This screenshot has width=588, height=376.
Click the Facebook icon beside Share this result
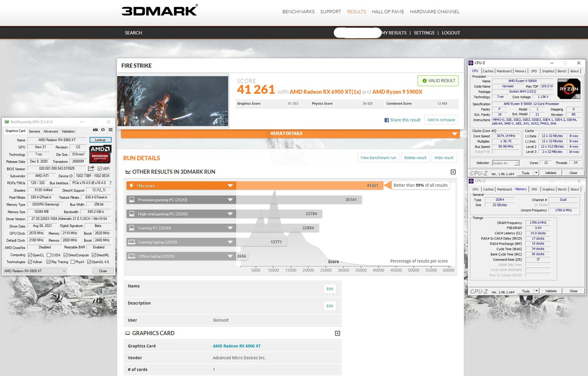point(387,120)
